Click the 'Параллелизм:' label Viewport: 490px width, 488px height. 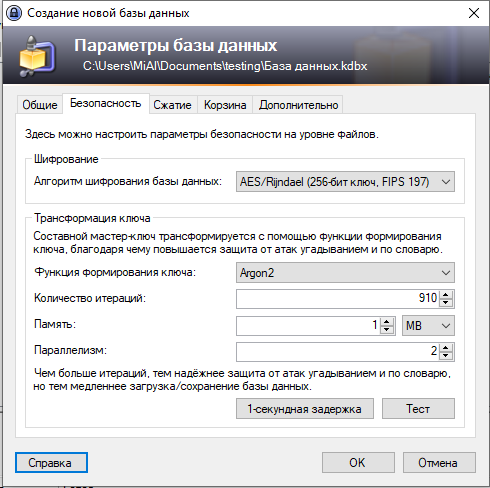(70, 350)
